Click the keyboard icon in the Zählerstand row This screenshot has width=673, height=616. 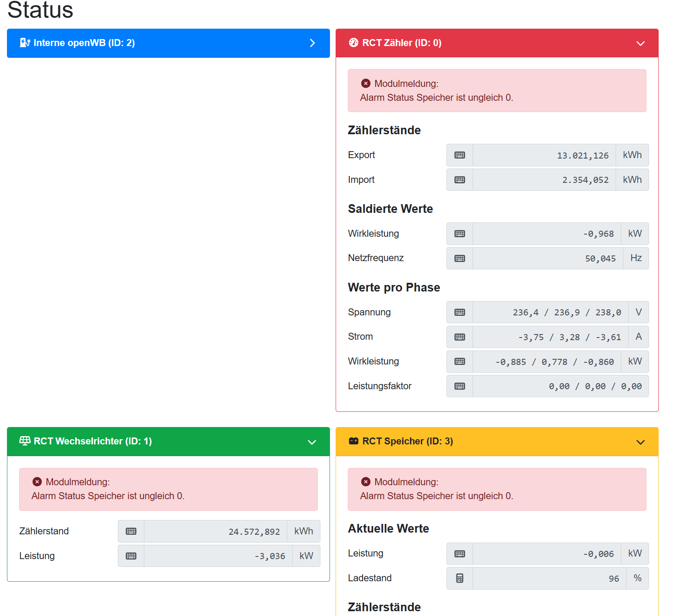pyautogui.click(x=131, y=531)
